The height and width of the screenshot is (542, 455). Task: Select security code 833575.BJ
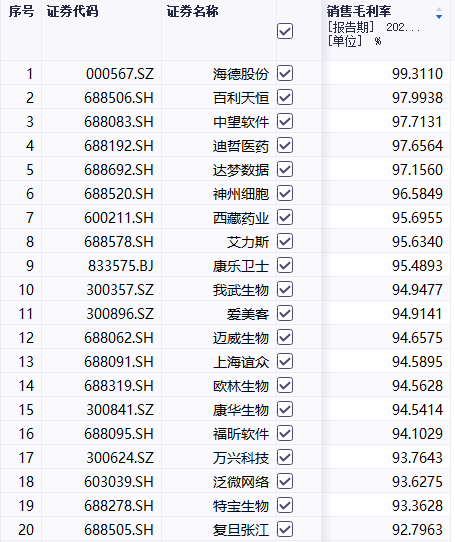(x=121, y=265)
